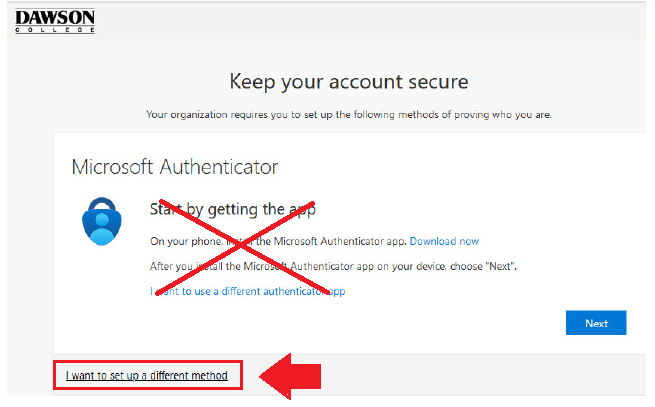Click the COLLEGE subtext under Dawson
The width and height of the screenshot is (655, 407).
pyautogui.click(x=55, y=30)
